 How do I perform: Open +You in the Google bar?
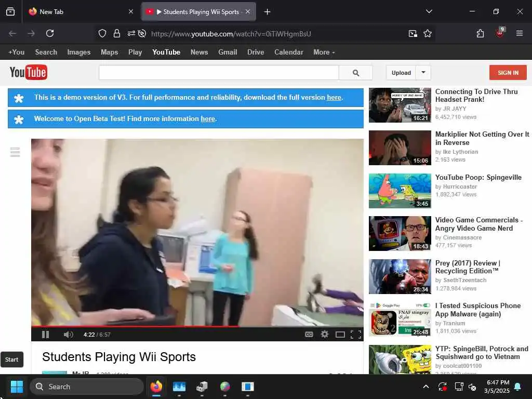[16, 52]
